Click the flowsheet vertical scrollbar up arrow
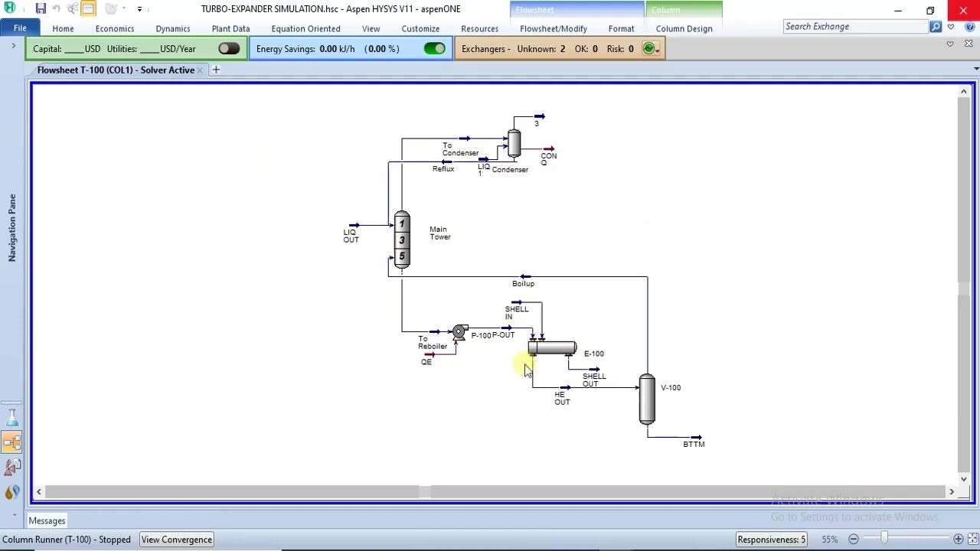This screenshot has height=551, width=980. (x=964, y=92)
